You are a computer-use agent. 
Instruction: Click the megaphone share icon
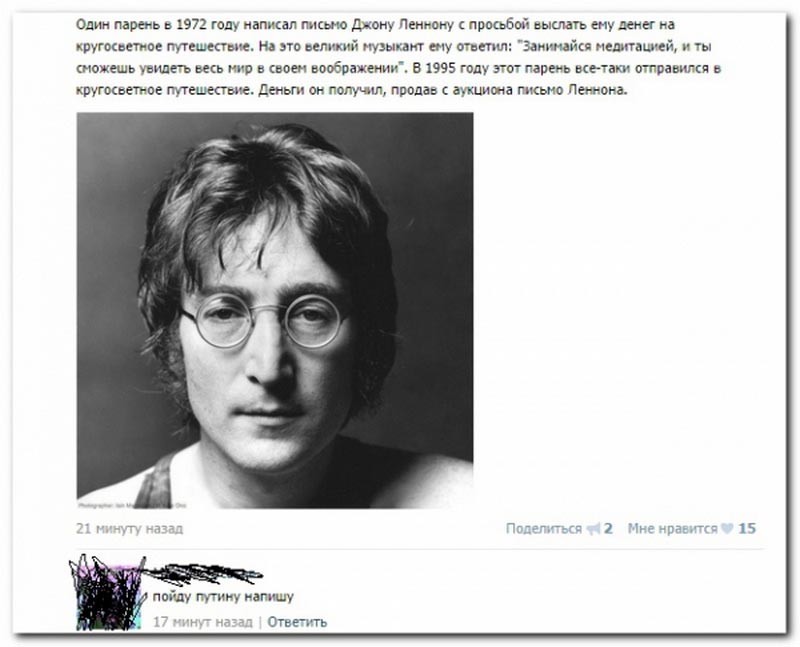593,529
